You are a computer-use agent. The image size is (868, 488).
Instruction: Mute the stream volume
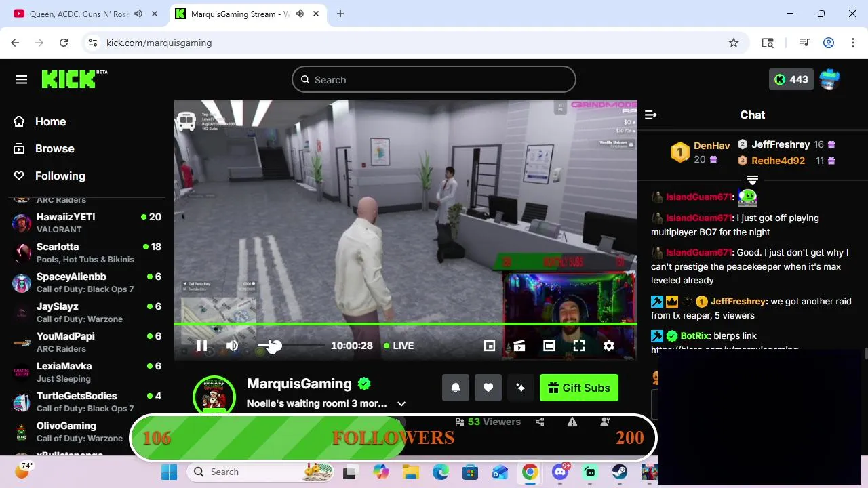tap(233, 346)
